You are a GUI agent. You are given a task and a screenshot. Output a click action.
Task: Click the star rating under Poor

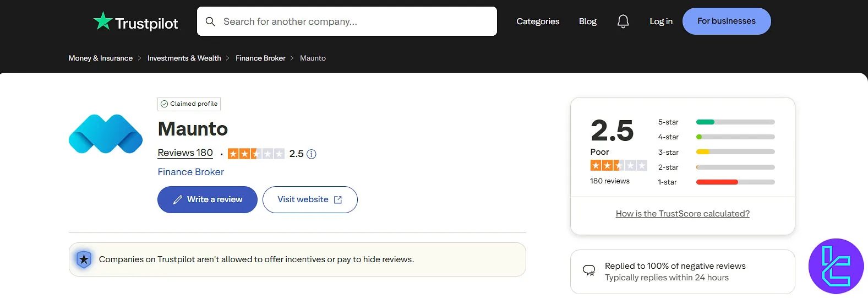pyautogui.click(x=619, y=165)
